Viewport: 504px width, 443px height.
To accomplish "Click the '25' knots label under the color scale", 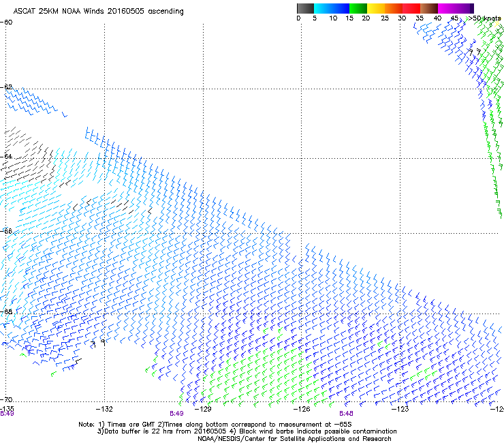I will click(385, 18).
